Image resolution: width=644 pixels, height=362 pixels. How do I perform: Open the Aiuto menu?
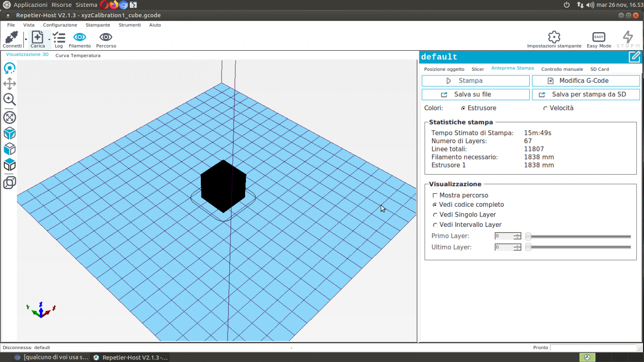pyautogui.click(x=155, y=25)
